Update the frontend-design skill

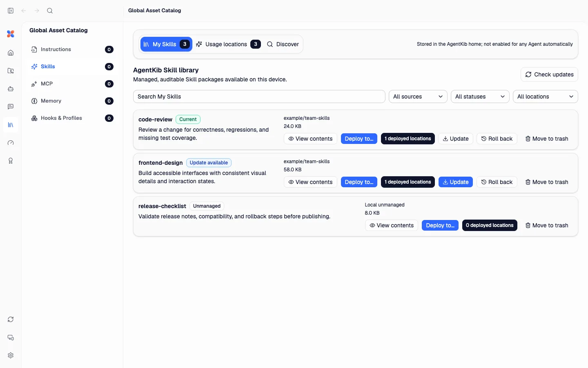coord(456,182)
